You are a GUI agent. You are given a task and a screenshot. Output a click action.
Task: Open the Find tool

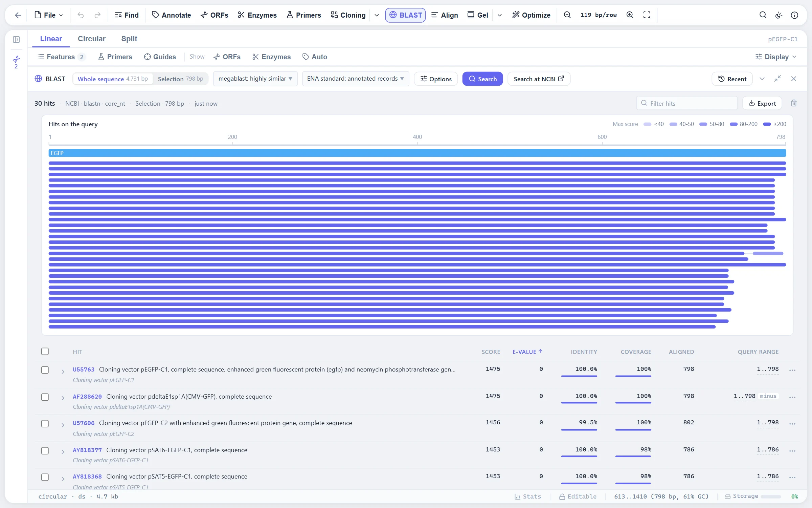(x=127, y=15)
